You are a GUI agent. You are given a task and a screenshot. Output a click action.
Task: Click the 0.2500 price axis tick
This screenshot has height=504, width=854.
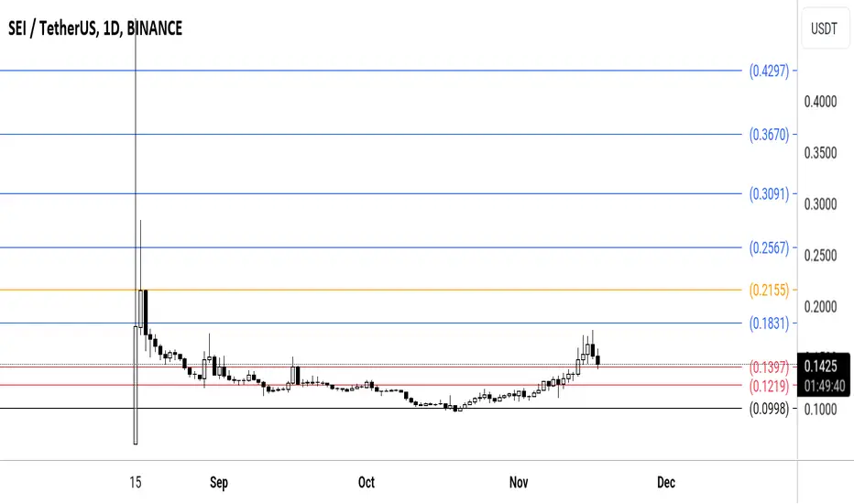click(820, 256)
